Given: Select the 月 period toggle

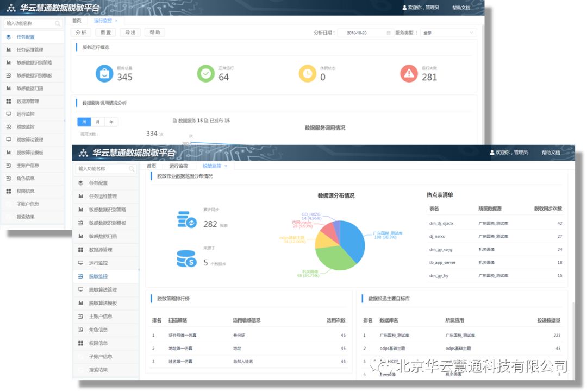Looking at the screenshot, I should click(98, 122).
